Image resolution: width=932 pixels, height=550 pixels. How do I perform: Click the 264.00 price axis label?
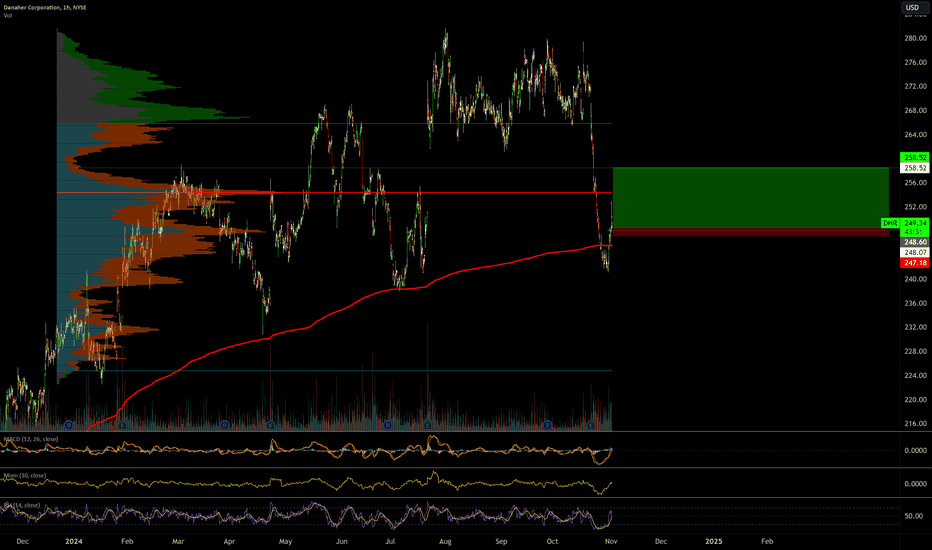(915, 134)
